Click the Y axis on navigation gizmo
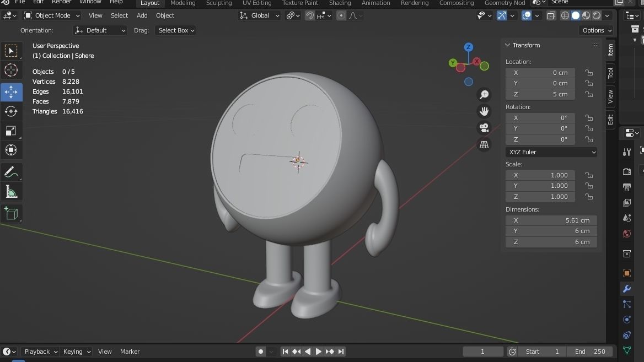The height and width of the screenshot is (362, 644). pyautogui.click(x=453, y=63)
